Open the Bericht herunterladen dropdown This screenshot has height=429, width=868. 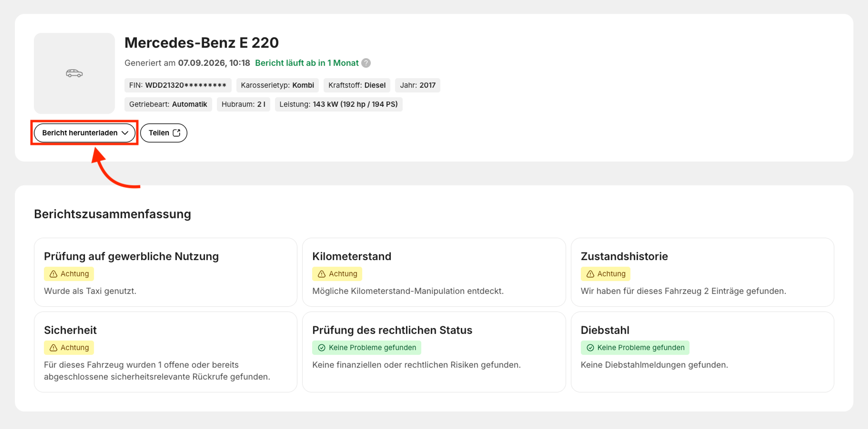pyautogui.click(x=84, y=133)
